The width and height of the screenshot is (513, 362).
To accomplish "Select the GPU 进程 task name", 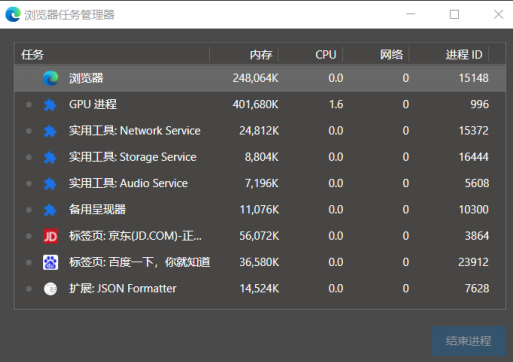I will [93, 104].
